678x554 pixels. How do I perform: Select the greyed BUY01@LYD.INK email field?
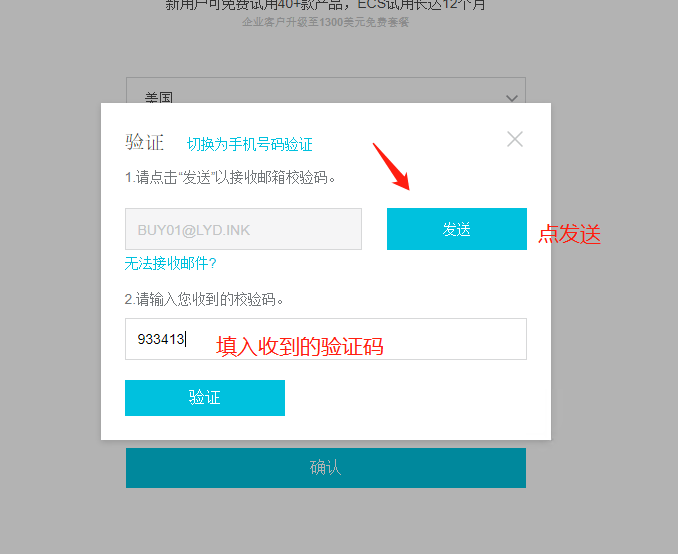point(243,229)
